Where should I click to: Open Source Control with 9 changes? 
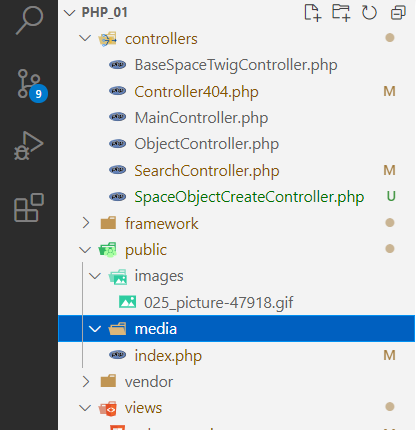pos(31,85)
